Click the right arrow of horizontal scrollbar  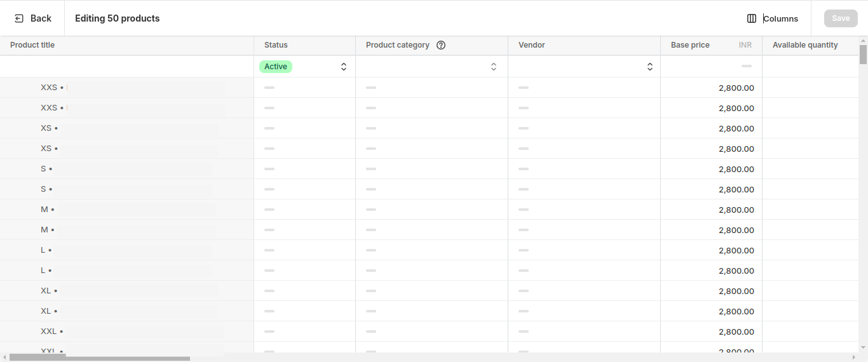coord(854,358)
